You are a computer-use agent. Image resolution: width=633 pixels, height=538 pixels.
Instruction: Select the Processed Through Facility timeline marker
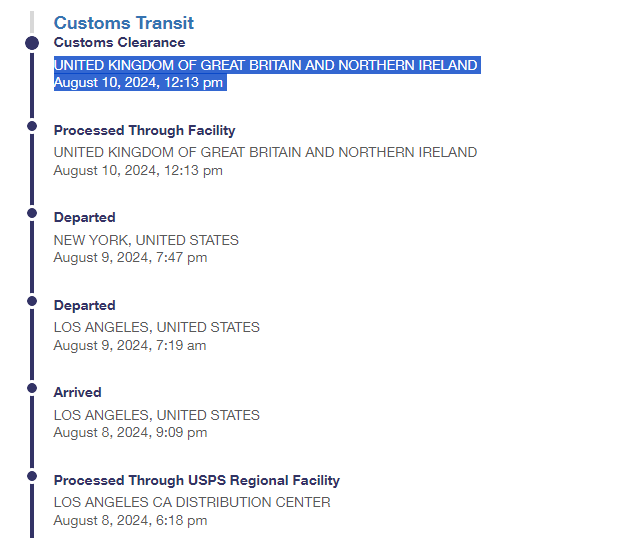32,127
